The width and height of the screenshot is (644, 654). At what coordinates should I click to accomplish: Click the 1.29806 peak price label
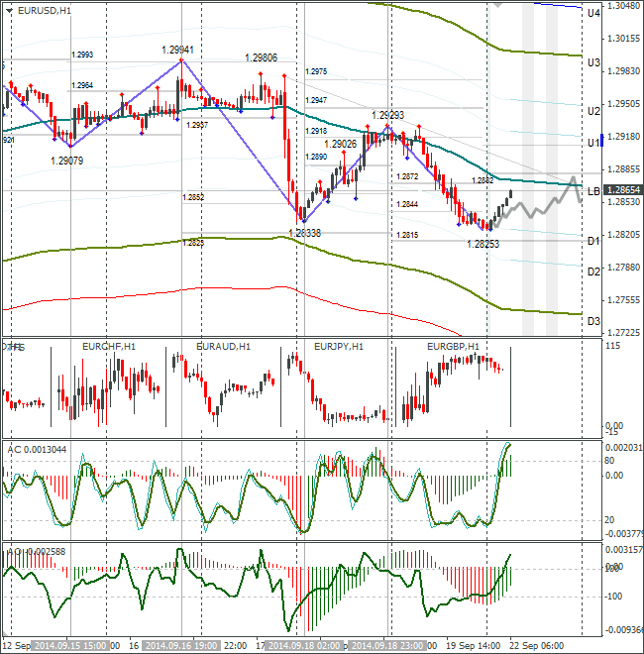pos(262,57)
